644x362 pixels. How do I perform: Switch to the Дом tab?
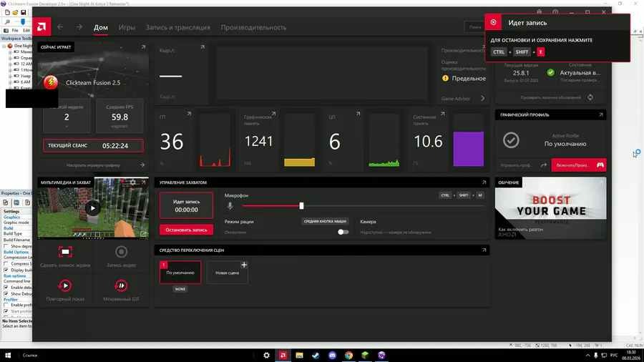pos(101,27)
